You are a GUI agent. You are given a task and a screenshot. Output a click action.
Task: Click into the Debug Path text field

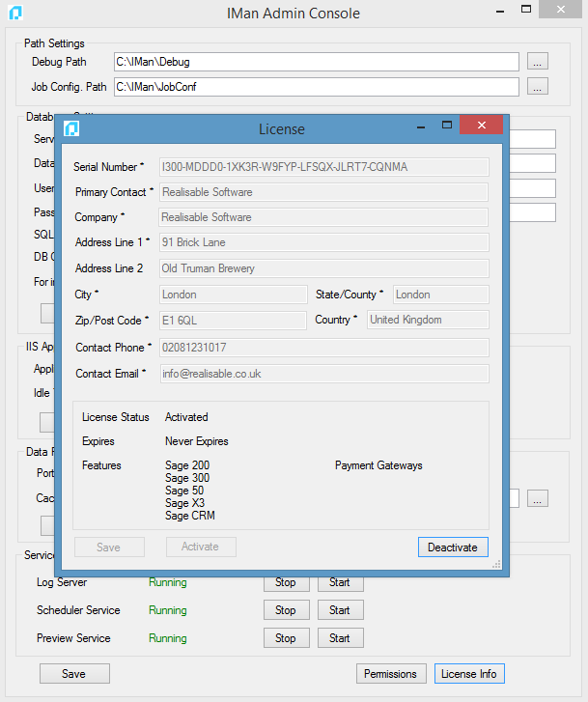click(317, 62)
